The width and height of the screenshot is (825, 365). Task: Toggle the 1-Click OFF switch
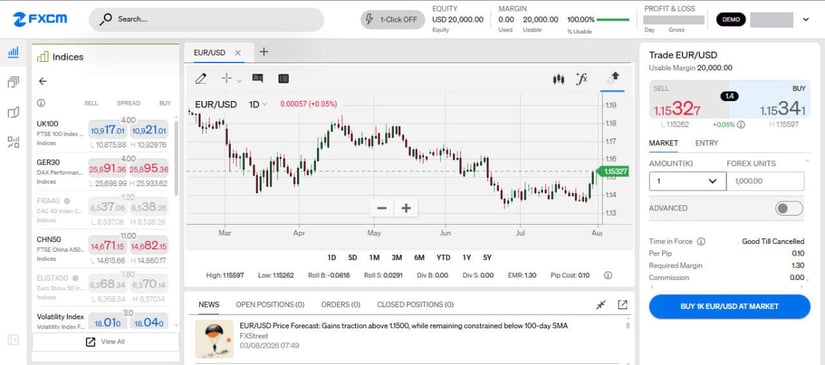coord(393,19)
